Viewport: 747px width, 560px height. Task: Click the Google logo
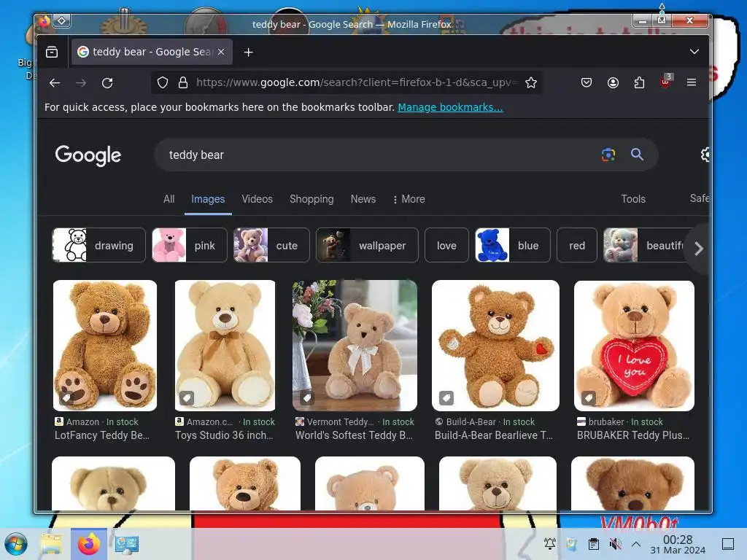coord(88,155)
